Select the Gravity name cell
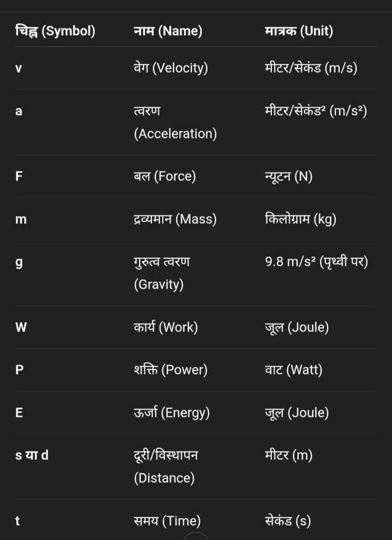 coord(162,273)
